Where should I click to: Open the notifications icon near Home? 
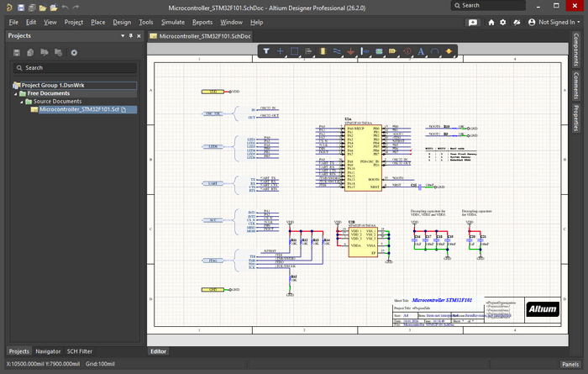click(x=516, y=22)
